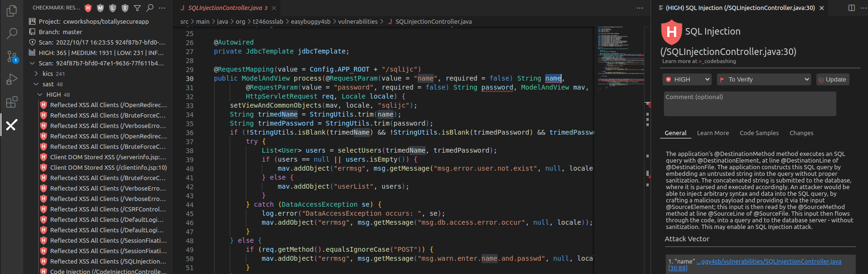Screen dimensions: 868x274
Task: Select the Client DOM Stored XSS serverinfo.jsp result
Action: (98, 157)
